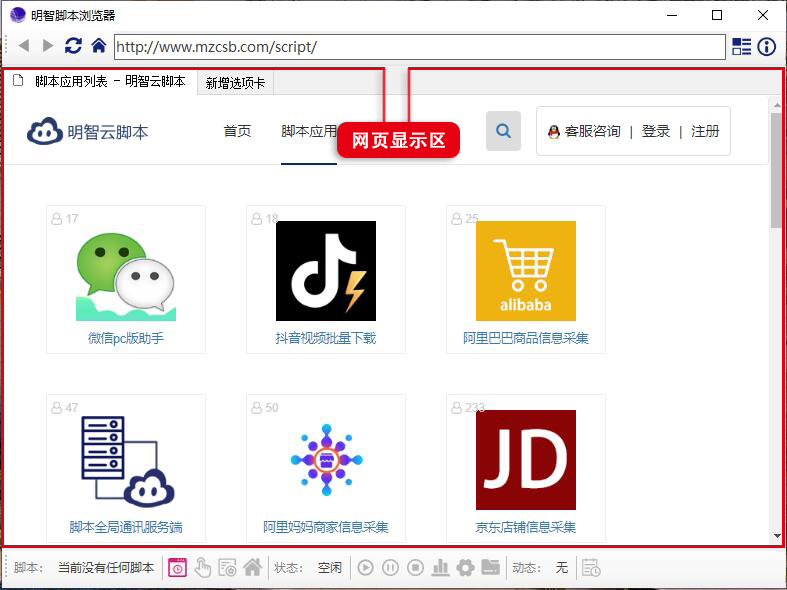Image resolution: width=787 pixels, height=590 pixels.
Task: Click the QQ penguin icon beside 客服咨询
Action: tap(554, 132)
